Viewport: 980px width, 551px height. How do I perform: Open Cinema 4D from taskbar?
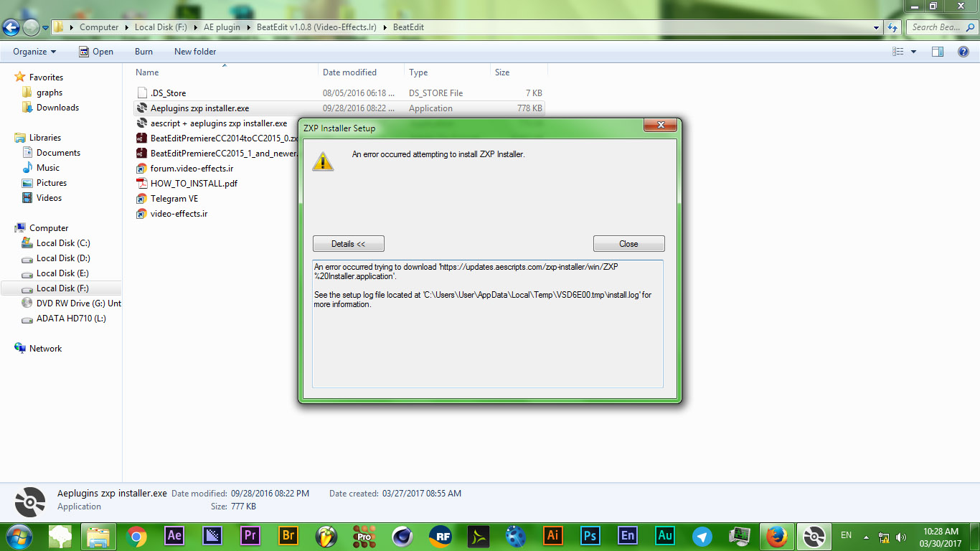coord(402,535)
